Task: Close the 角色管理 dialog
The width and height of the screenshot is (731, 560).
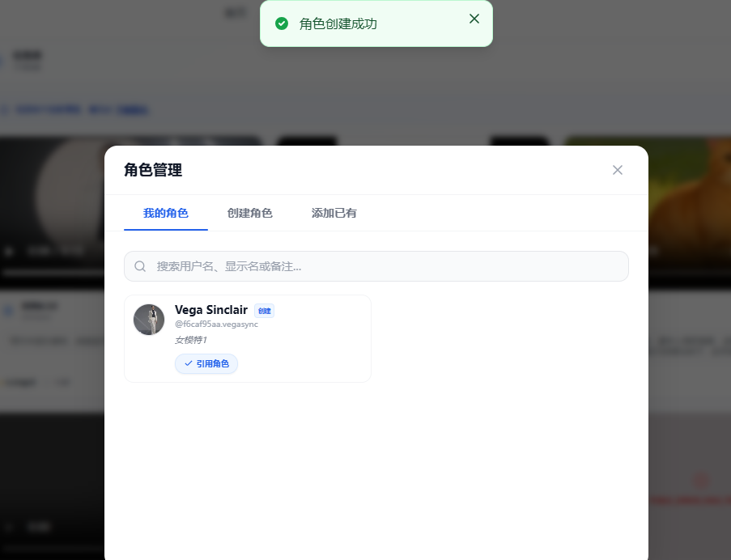Action: coord(618,170)
